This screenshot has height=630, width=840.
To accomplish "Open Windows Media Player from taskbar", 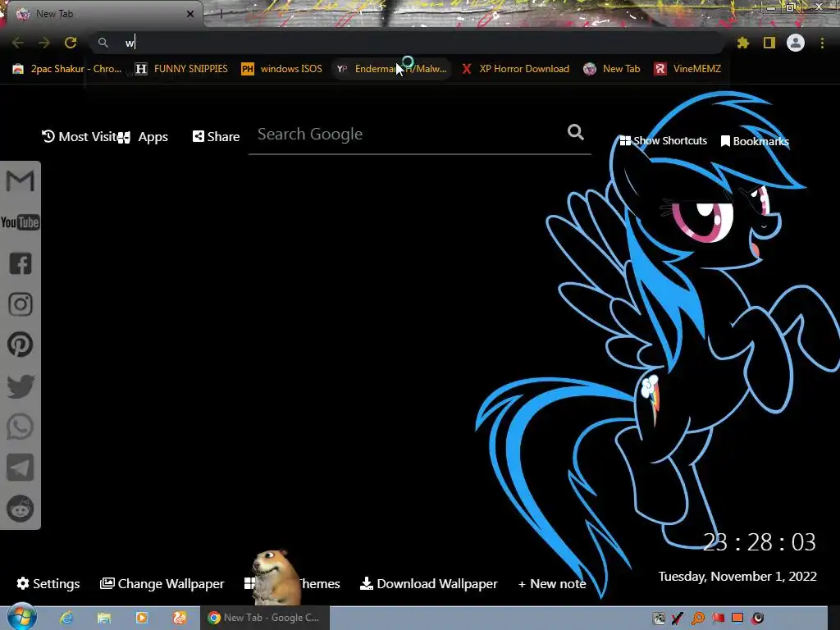I will 142,618.
